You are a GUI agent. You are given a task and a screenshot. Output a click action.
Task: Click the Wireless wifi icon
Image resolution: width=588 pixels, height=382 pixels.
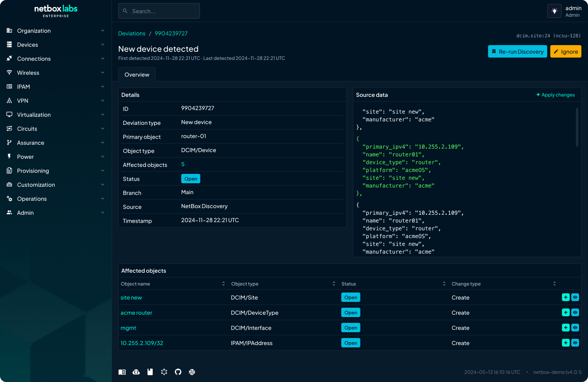pyautogui.click(x=9, y=72)
